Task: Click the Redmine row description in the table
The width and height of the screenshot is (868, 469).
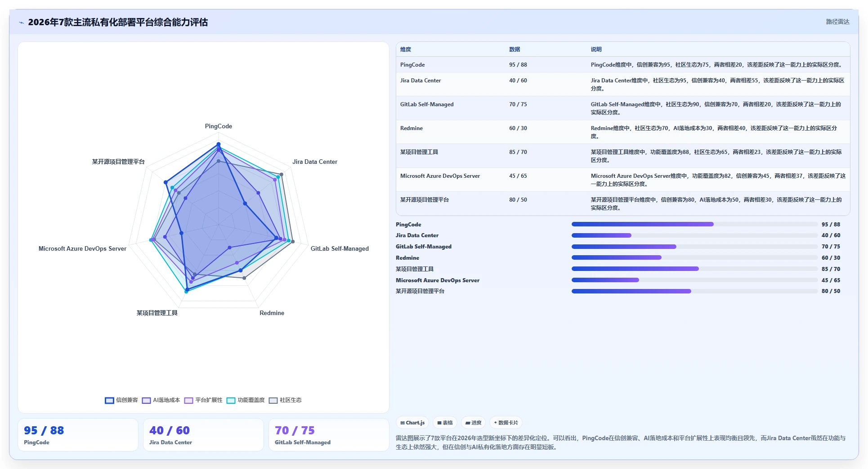Action: (714, 132)
